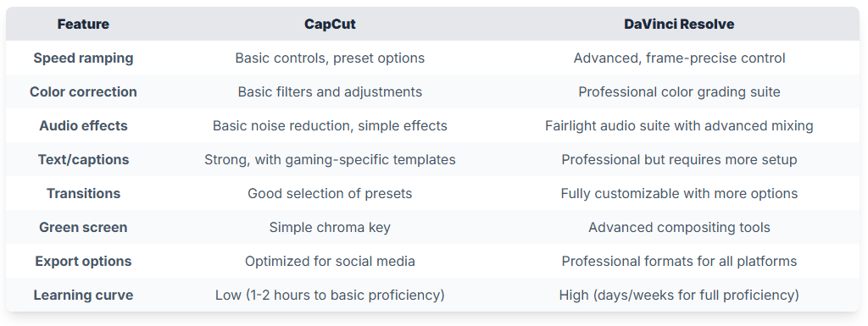
Task: Select the Export options row label
Action: [83, 262]
